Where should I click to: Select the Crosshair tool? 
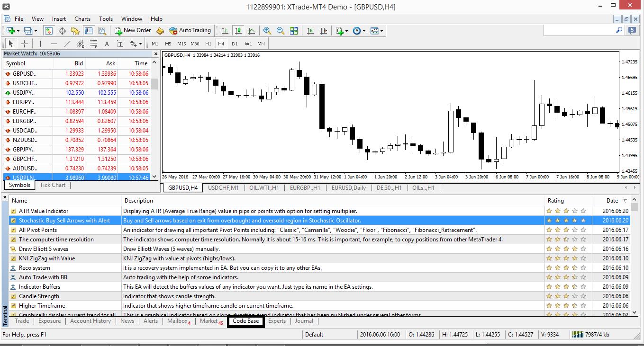tap(25, 44)
